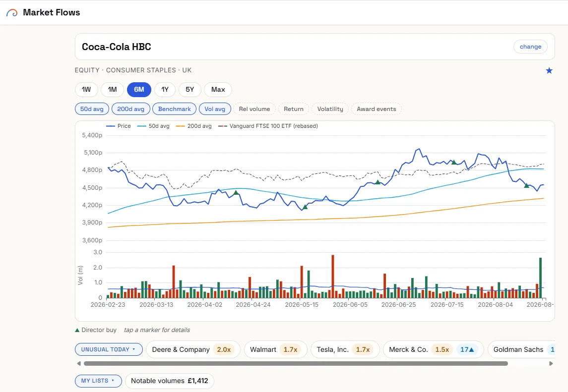This screenshot has width=568, height=392.
Task: Click the Vanguard FTSE 100 ETF legend entry
Action: [x=268, y=126]
